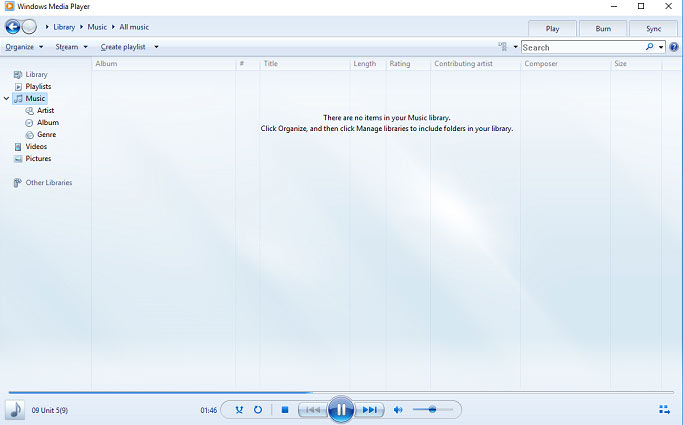The height and width of the screenshot is (425, 683).
Task: Expand the arrow before Music breadcrumb
Action: 81,27
